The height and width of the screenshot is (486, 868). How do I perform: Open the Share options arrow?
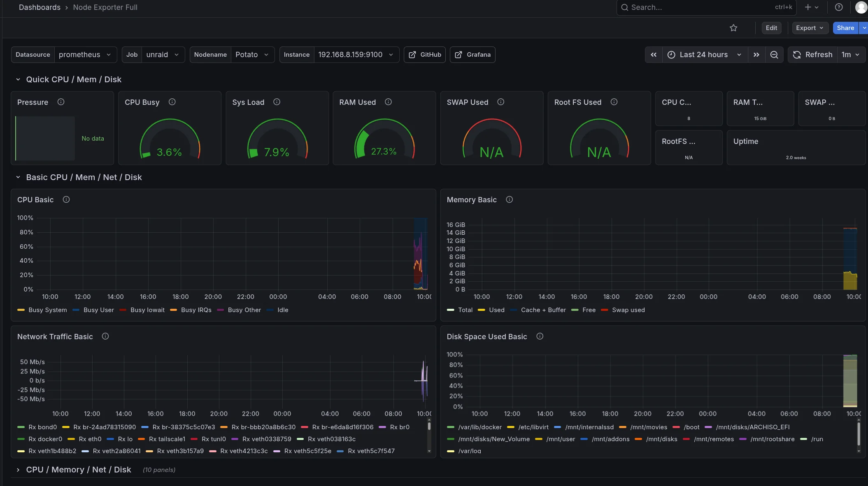pos(864,28)
